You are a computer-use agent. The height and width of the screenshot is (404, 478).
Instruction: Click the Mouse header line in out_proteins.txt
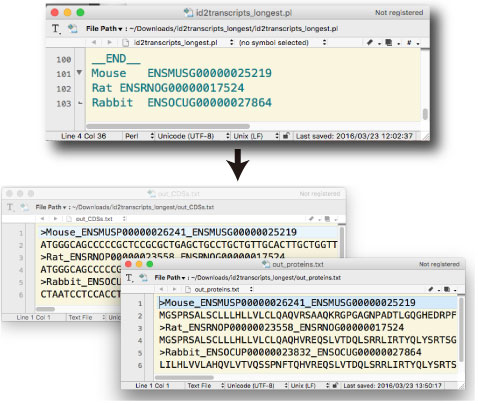pos(287,303)
